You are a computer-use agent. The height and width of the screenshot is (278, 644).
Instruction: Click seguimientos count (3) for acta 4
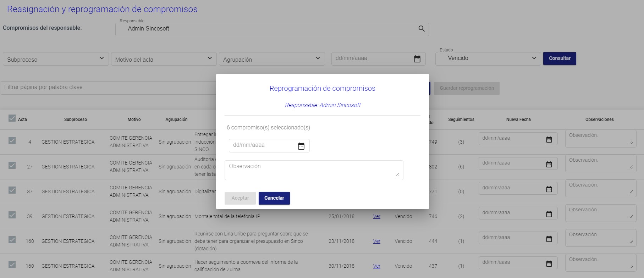461,142
